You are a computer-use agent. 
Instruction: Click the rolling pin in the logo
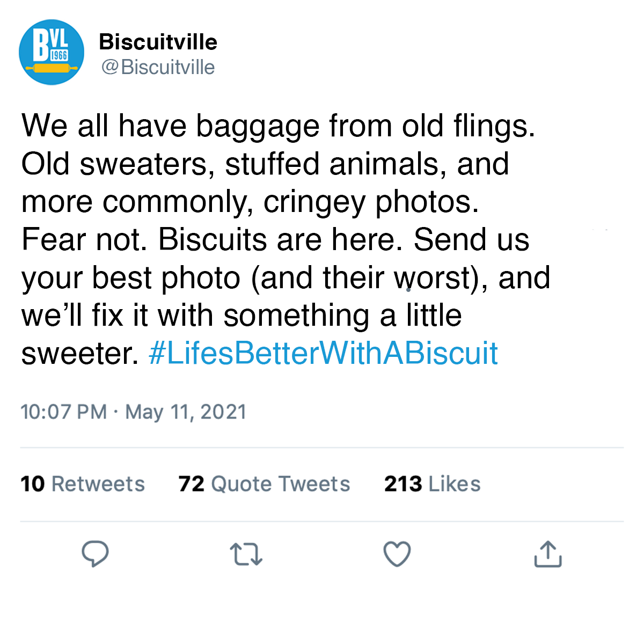click(x=52, y=68)
